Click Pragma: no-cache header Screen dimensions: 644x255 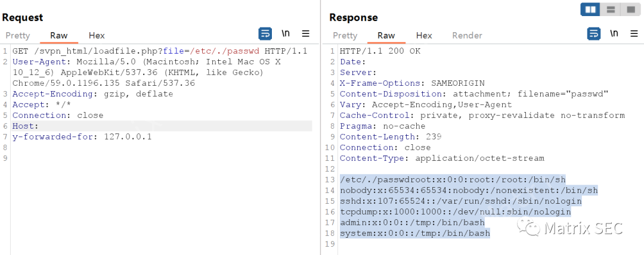click(383, 126)
